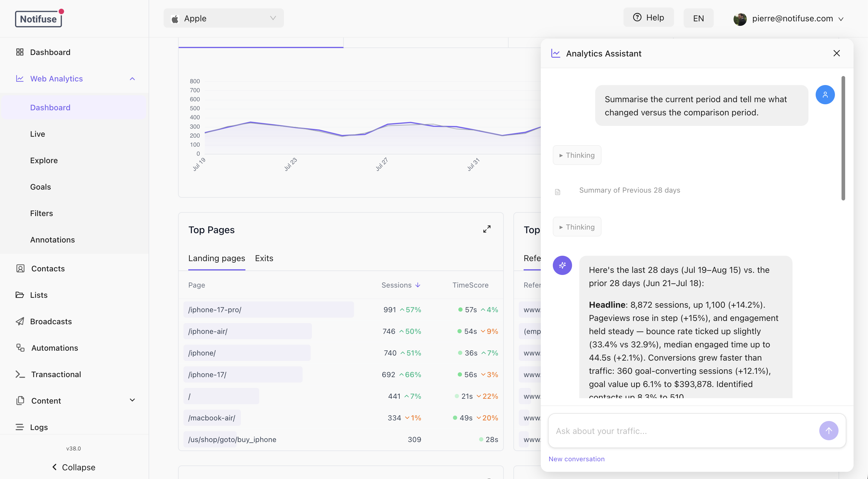Viewport: 868px width, 479px height.
Task: Click the /iphone-air/ page row
Action: 341,331
